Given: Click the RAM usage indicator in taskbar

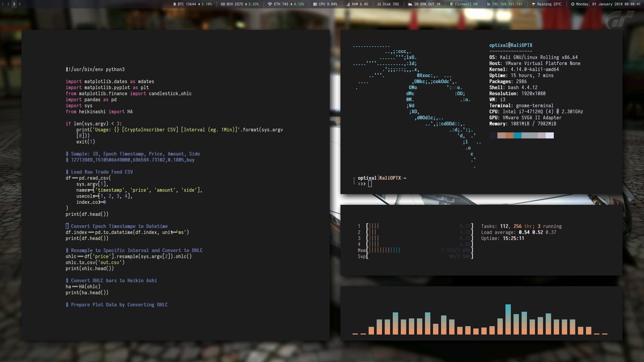Looking at the screenshot, I should pos(357,4).
